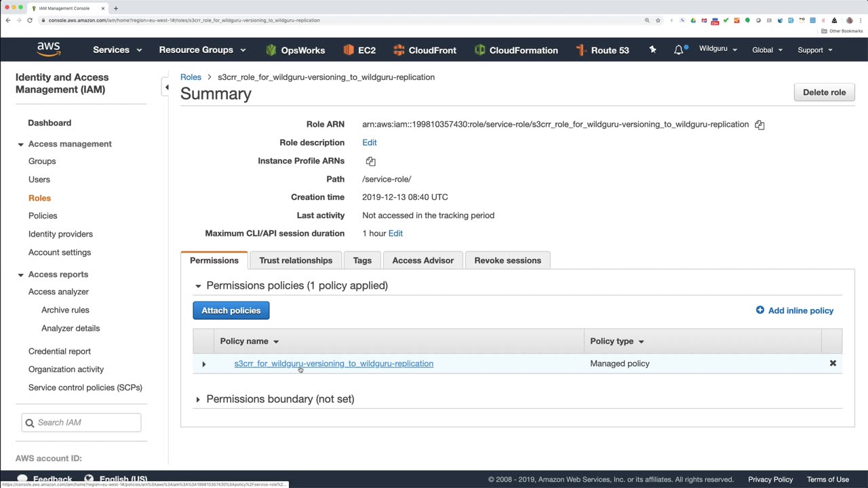868x488 pixels.
Task: Remove the attached policy with the X icon
Action: 833,363
